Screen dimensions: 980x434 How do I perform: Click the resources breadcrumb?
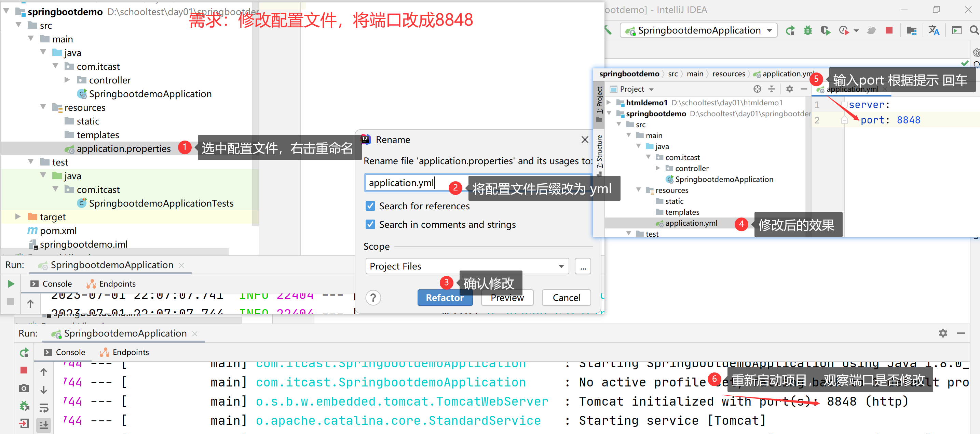click(x=729, y=74)
